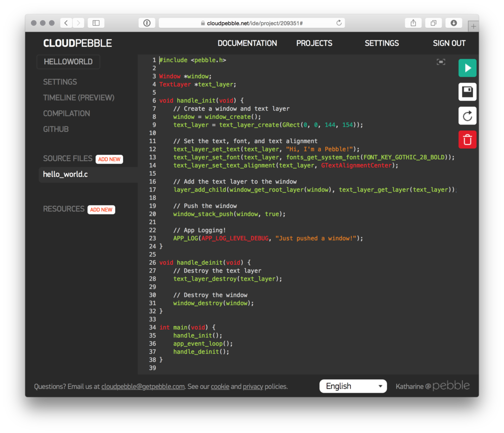Go forward with Safari's forward arrow
This screenshot has width=504, height=433.
click(x=78, y=23)
